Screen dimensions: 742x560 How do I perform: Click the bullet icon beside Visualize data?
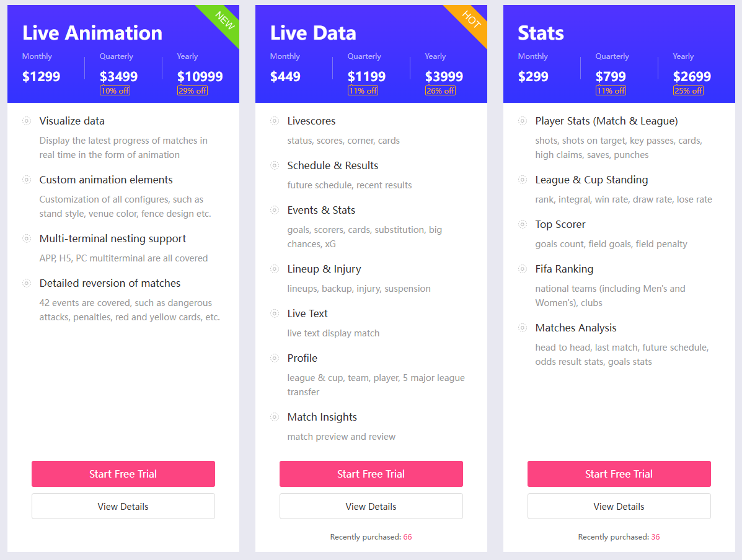[x=27, y=121]
